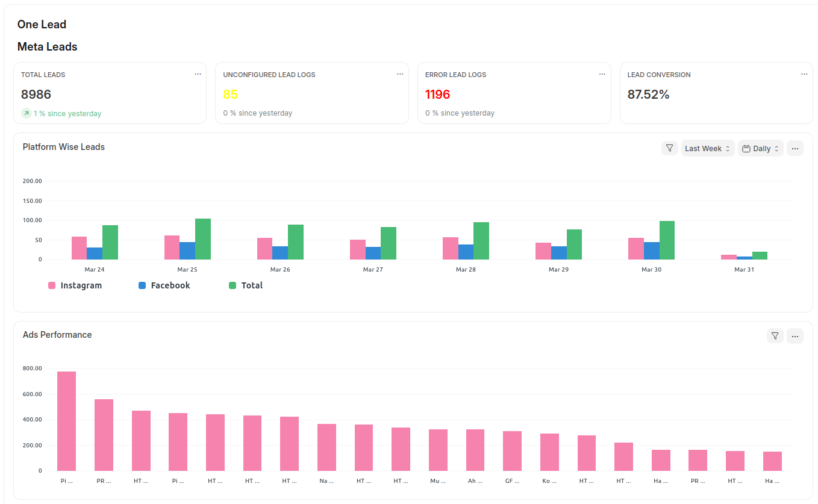Click the Ah ... bar in Ads Performance
The height and width of the screenshot is (504, 818).
475,450
